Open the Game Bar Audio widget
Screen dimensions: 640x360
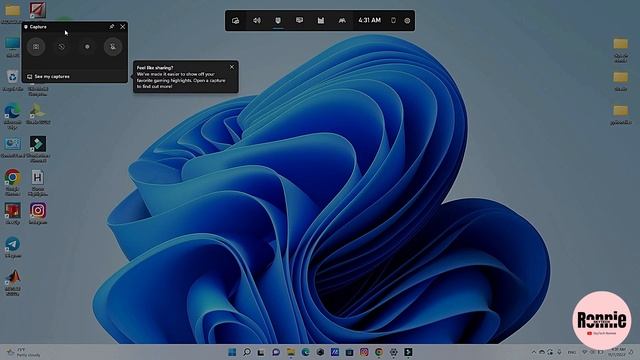tap(257, 20)
